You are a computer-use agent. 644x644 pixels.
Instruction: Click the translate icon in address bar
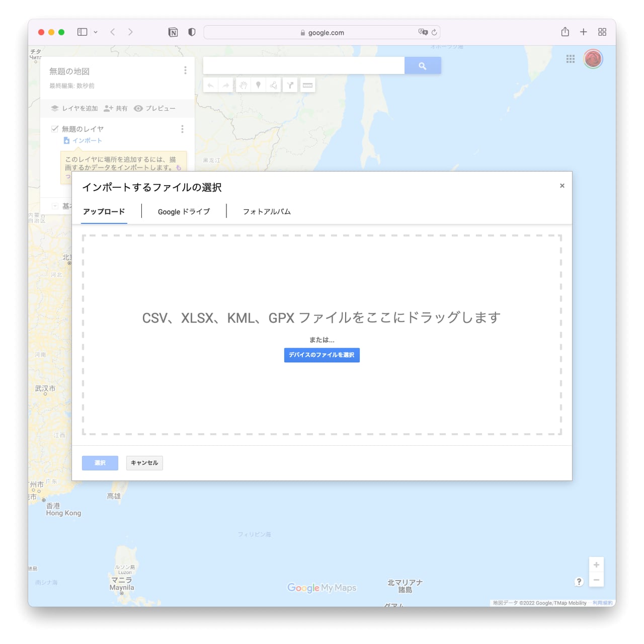pos(423,32)
